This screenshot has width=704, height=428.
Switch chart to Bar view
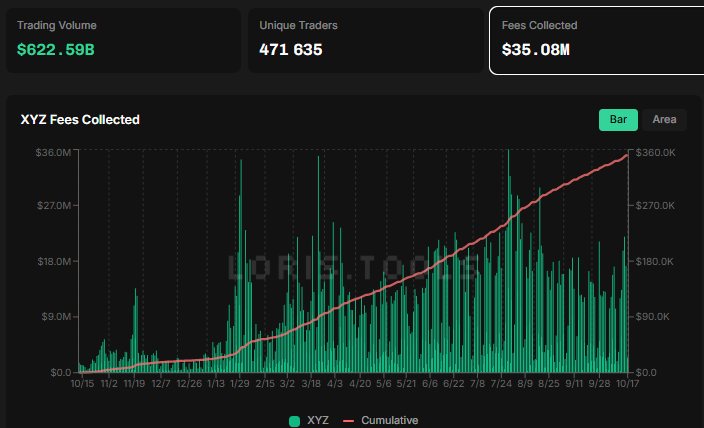point(618,120)
